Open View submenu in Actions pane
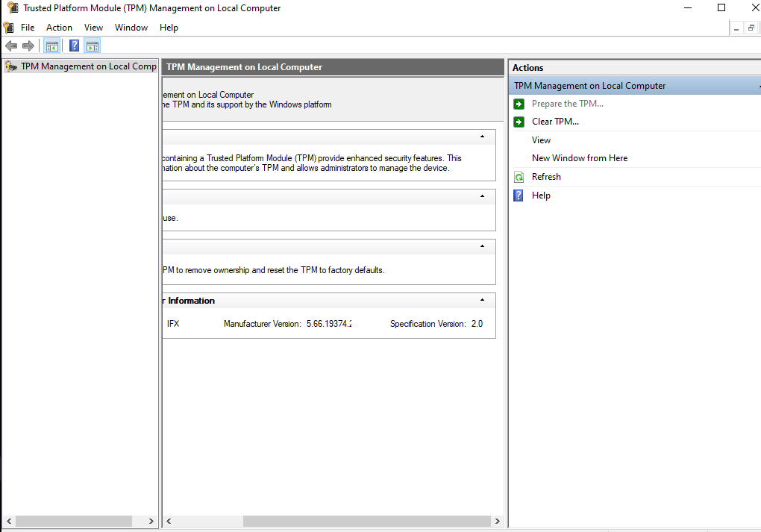The width and height of the screenshot is (761, 532). (541, 140)
